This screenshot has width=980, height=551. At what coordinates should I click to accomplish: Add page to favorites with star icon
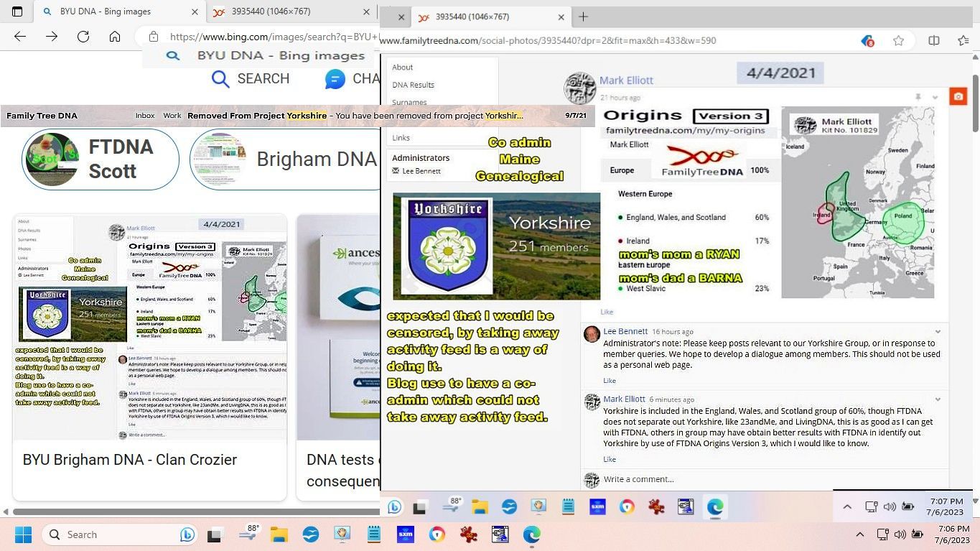898,41
